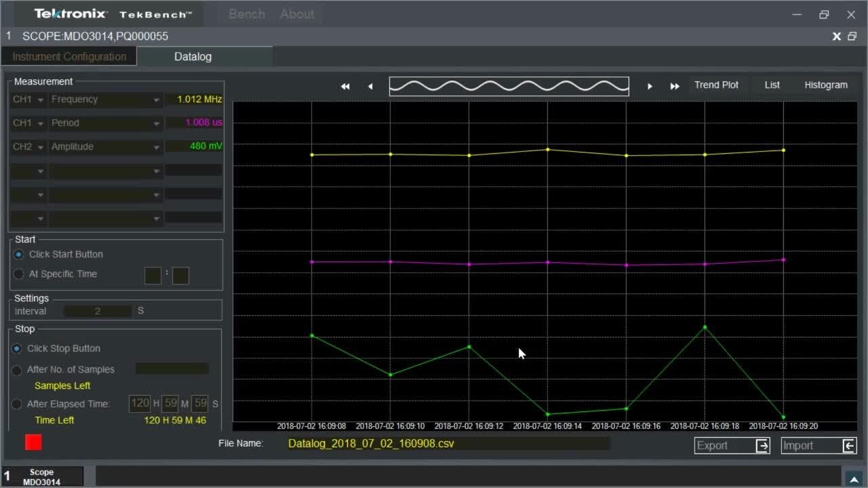Open the Bench menu
This screenshot has height=488, width=868.
point(247,14)
